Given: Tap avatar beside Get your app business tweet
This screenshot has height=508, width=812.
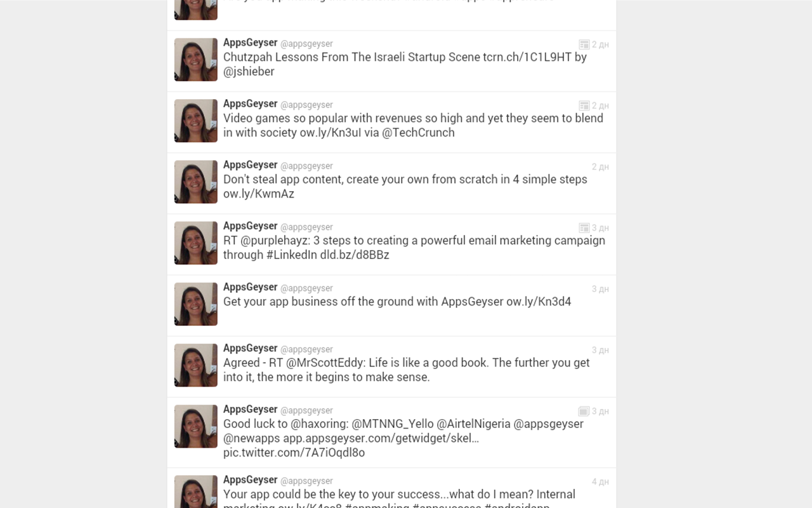Looking at the screenshot, I should click(196, 304).
